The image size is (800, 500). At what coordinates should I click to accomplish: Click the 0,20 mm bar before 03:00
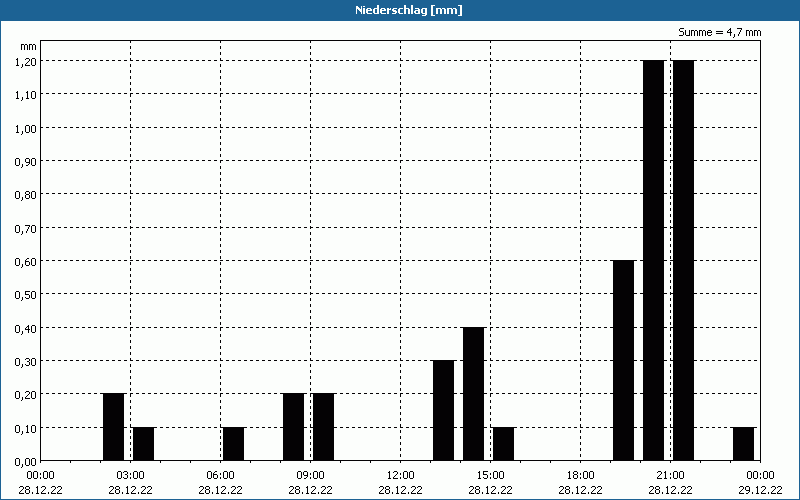(x=113, y=427)
